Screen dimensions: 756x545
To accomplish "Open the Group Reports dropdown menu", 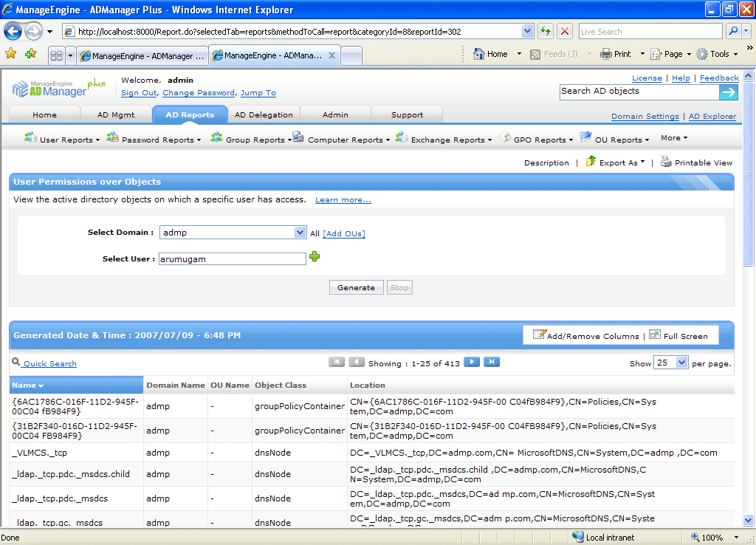I will click(251, 139).
